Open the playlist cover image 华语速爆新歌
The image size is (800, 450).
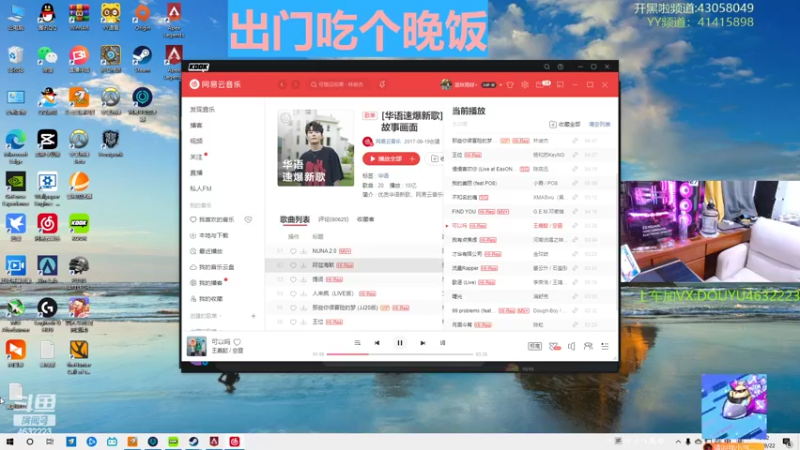coord(315,148)
